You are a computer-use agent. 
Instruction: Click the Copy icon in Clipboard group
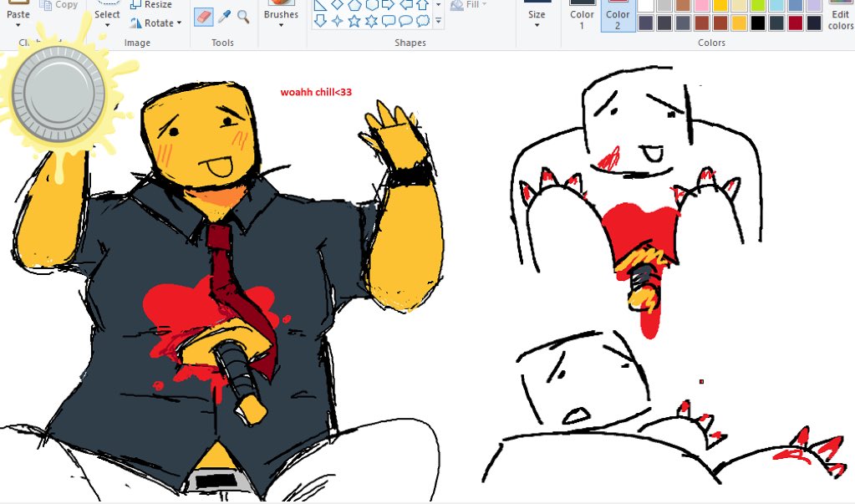46,4
